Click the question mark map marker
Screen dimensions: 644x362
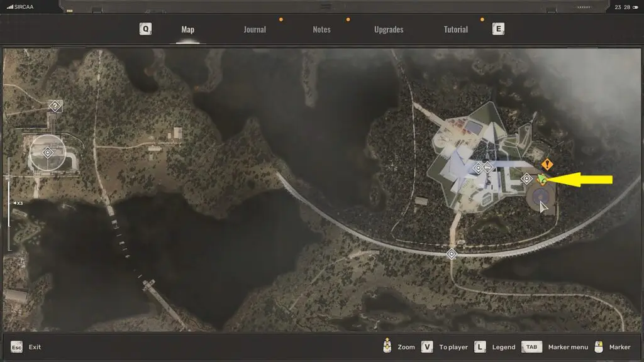(x=55, y=106)
